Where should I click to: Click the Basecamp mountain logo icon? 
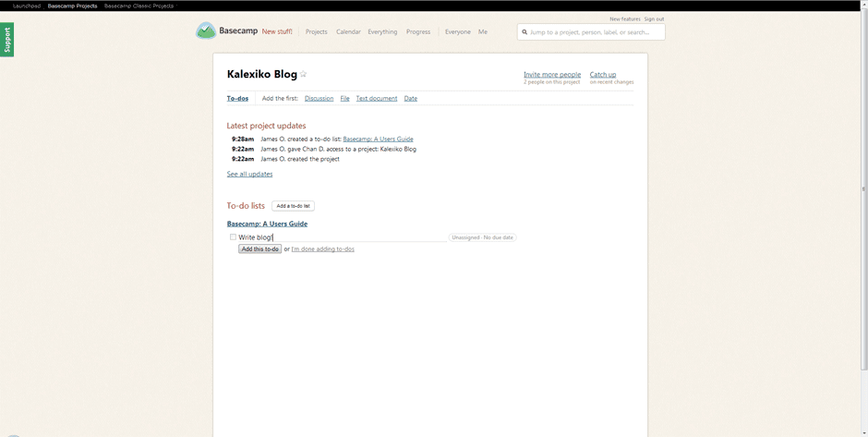click(205, 31)
